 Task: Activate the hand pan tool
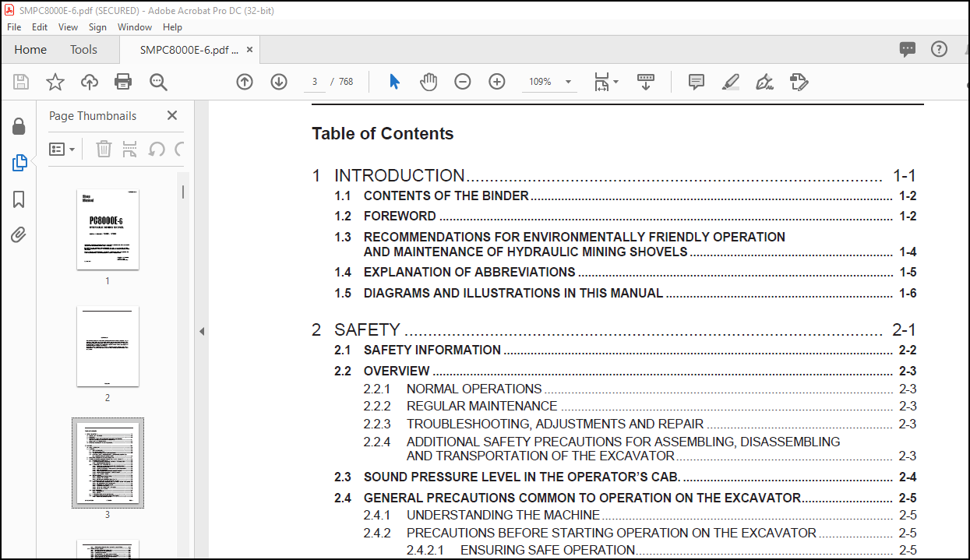click(x=429, y=82)
